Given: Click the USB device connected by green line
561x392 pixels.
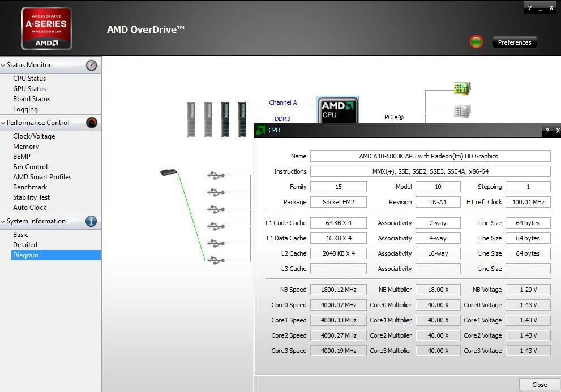Looking at the screenshot, I should coord(169,172).
